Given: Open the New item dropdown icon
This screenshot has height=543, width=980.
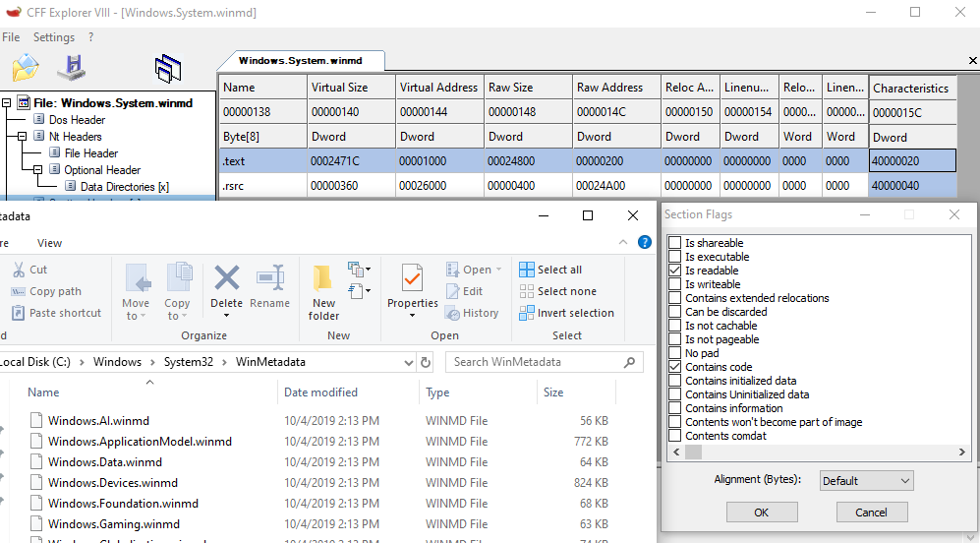Looking at the screenshot, I should click(359, 269).
